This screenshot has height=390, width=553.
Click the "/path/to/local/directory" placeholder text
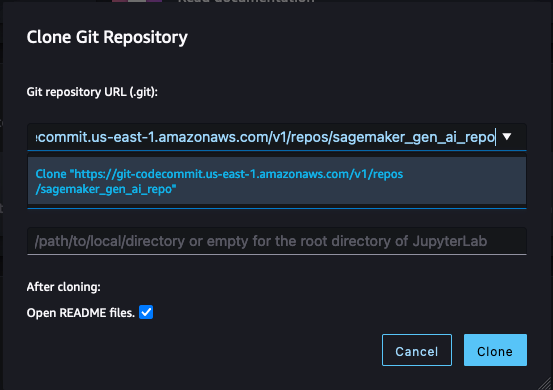(110, 241)
